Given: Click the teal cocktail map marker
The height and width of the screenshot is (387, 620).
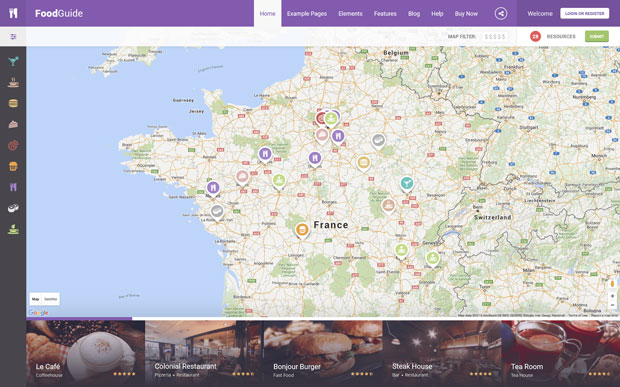Looking at the screenshot, I should 406,184.
